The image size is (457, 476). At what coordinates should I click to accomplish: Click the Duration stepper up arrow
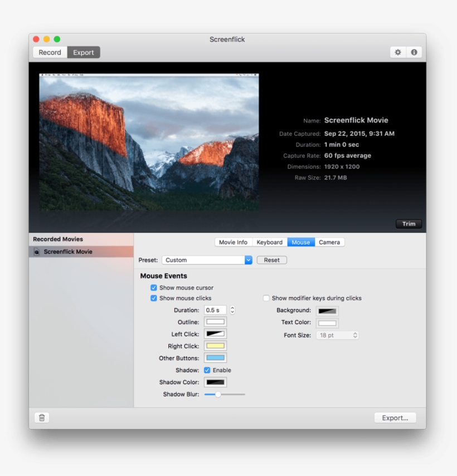(x=232, y=308)
